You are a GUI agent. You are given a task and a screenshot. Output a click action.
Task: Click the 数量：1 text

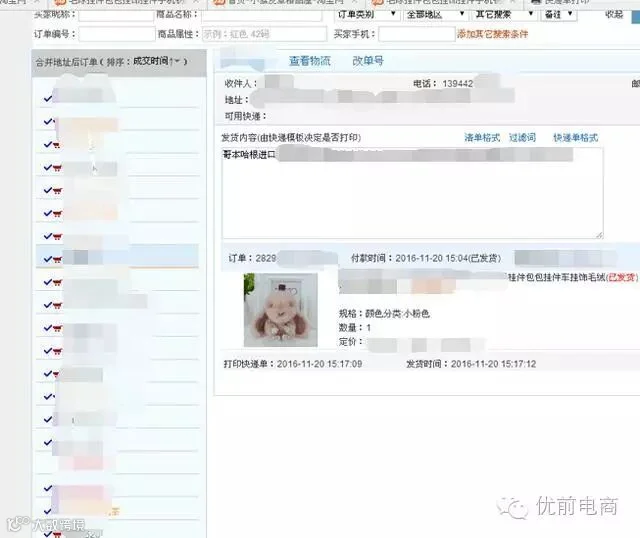point(355,327)
